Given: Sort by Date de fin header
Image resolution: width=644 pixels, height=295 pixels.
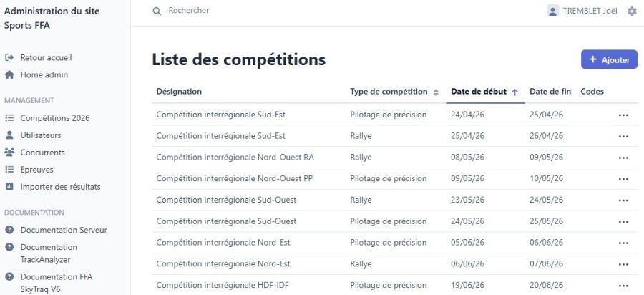Looking at the screenshot, I should pos(550,92).
